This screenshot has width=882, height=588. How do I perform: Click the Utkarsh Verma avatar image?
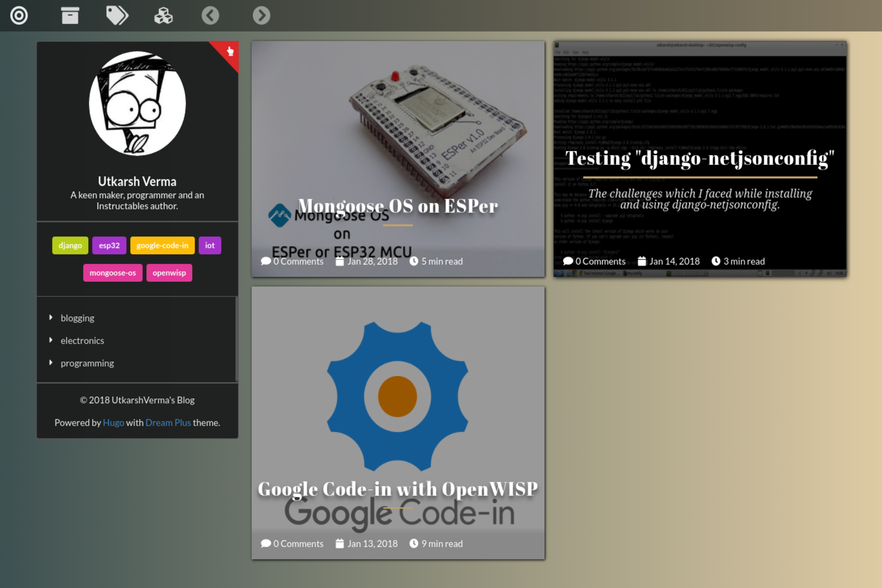click(138, 103)
